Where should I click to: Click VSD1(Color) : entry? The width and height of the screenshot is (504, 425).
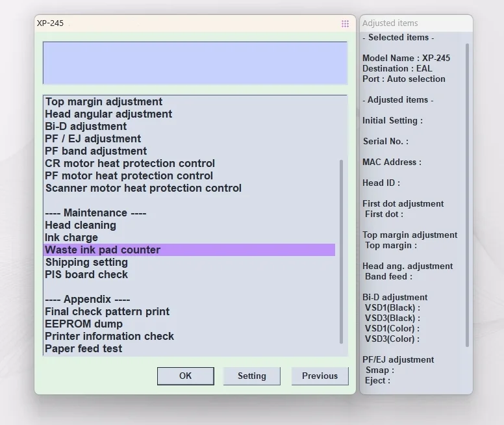click(x=392, y=328)
